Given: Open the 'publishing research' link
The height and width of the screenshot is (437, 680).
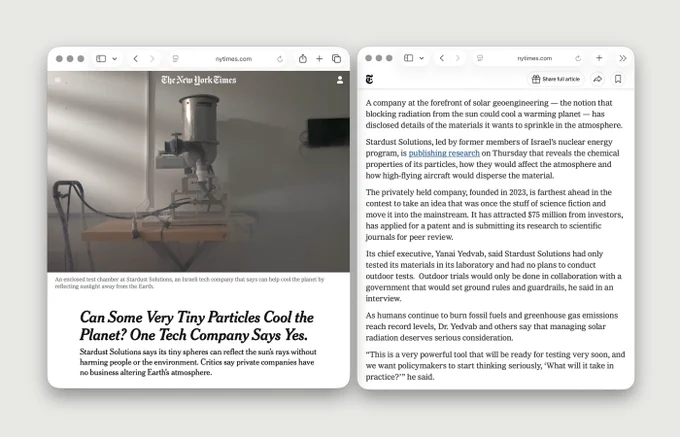Looking at the screenshot, I should [444, 153].
